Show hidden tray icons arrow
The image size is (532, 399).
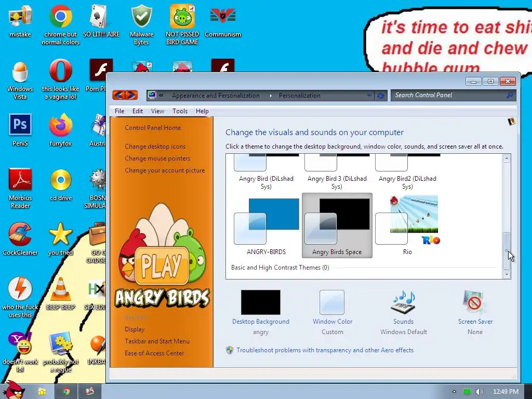(x=454, y=392)
